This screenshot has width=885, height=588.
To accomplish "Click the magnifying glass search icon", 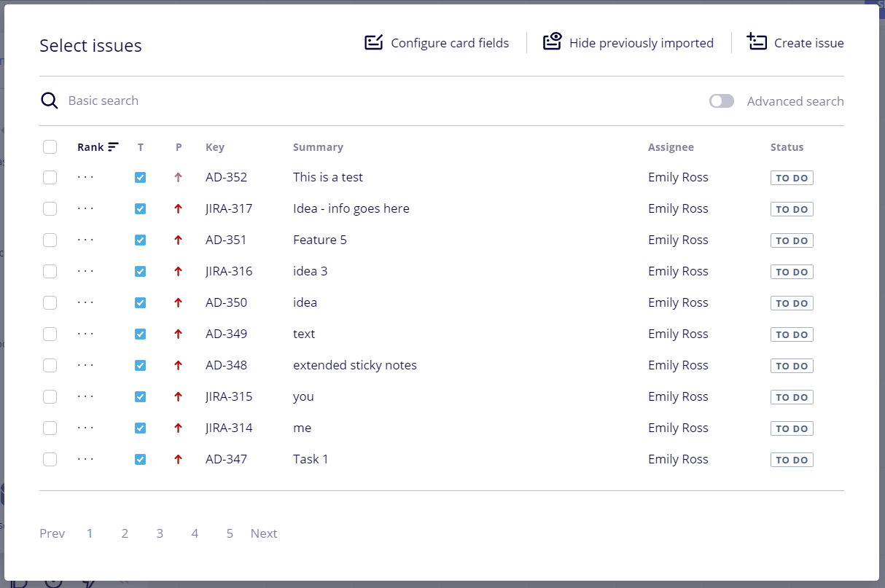I will (50, 101).
